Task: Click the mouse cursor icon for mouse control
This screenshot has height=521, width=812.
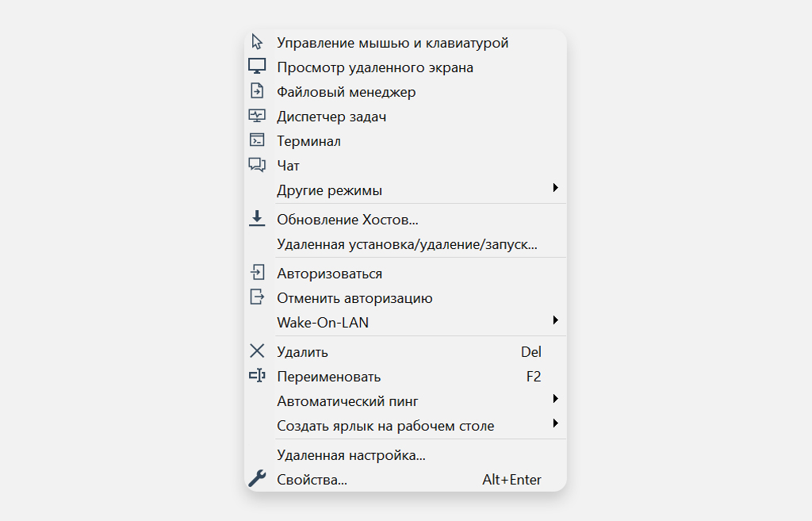Action: [257, 42]
